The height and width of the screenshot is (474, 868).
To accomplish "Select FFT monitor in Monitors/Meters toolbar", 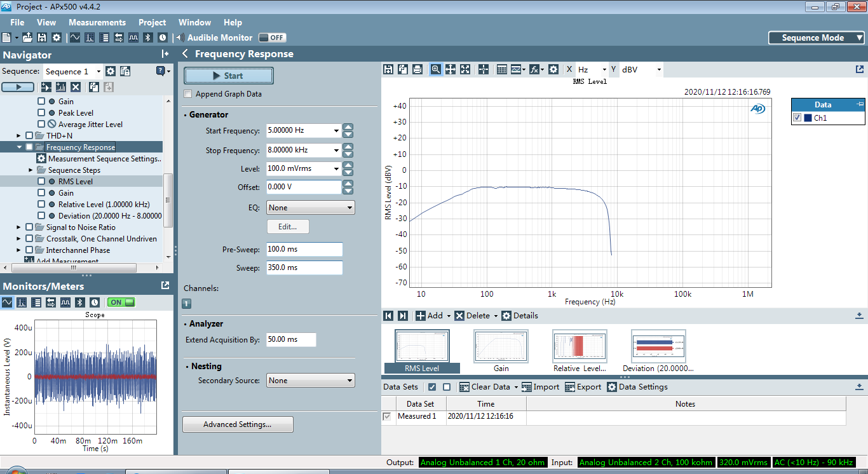I will click(22, 302).
